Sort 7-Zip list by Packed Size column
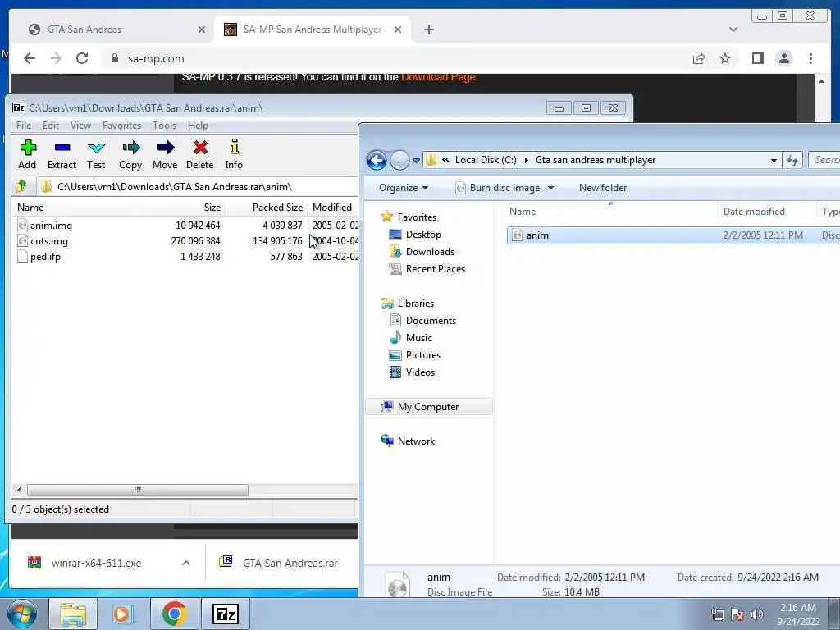The image size is (840, 630). click(266, 208)
